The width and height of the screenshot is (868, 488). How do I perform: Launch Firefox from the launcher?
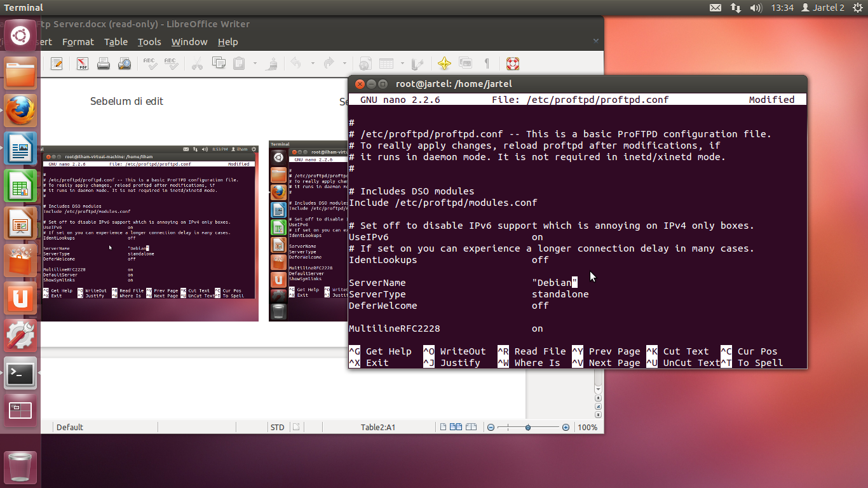[20, 111]
